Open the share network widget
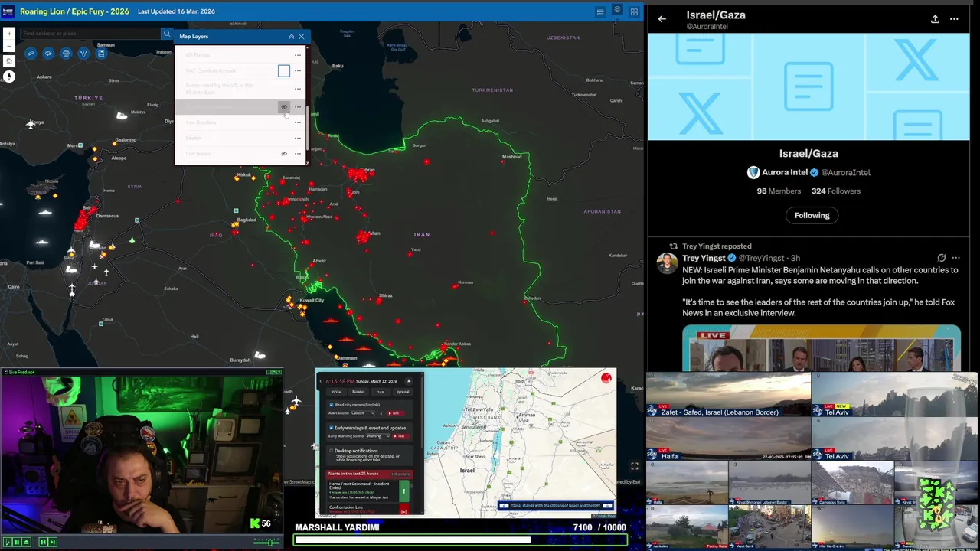980x551 pixels. pyautogui.click(x=83, y=54)
